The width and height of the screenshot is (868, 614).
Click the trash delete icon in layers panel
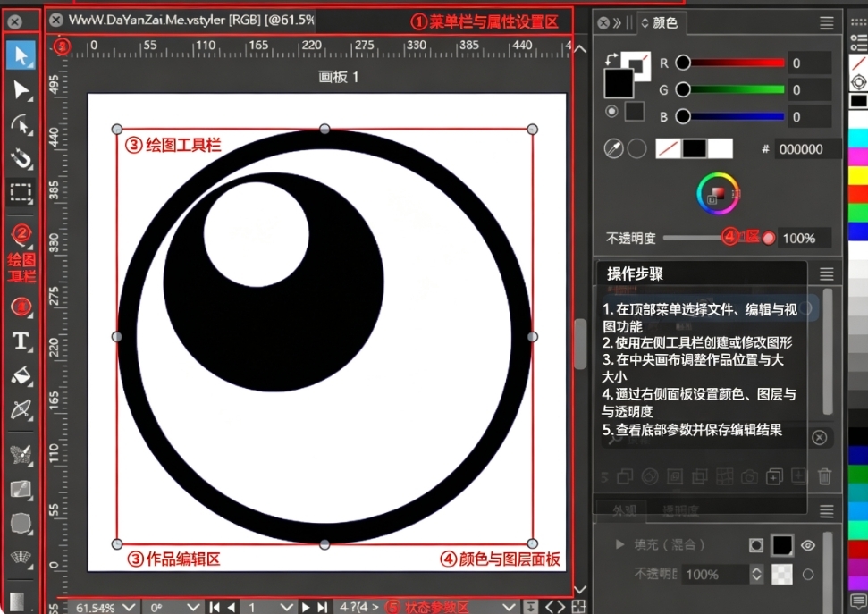pos(824,476)
